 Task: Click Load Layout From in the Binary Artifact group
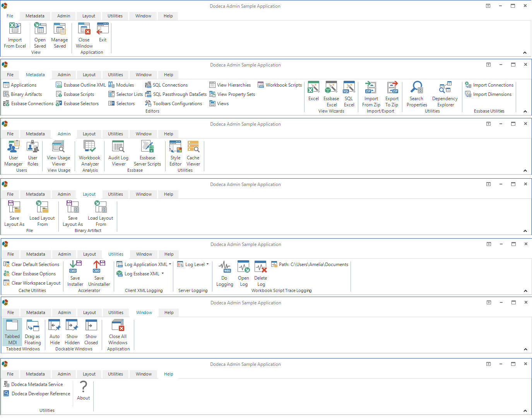tap(101, 214)
